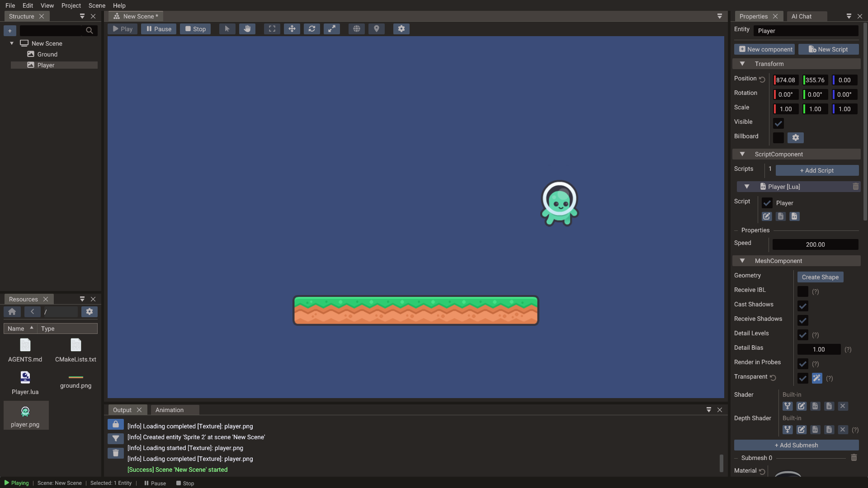Viewport: 868px width, 488px height.
Task: Click the New component button
Action: point(764,49)
